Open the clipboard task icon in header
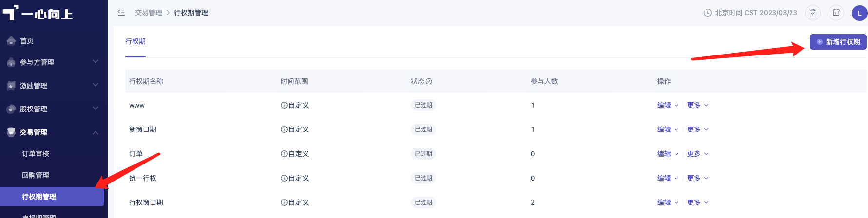The image size is (868, 218). click(813, 13)
